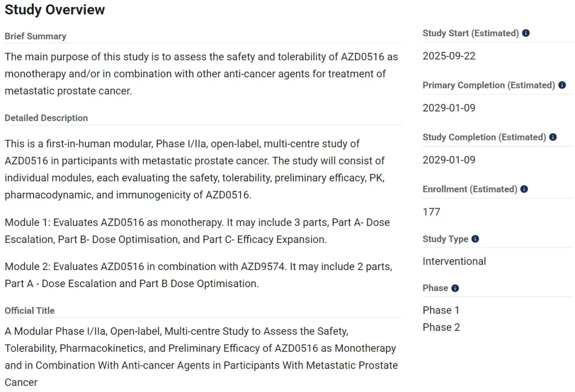The image size is (575, 392).
Task: Click the Study Start (Estimated) label
Action: 471,34
